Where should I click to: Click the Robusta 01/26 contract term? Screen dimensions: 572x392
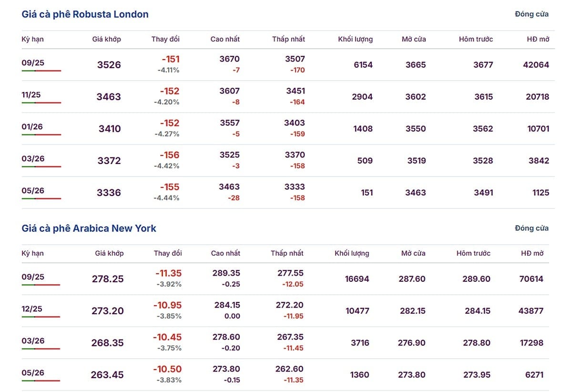click(31, 127)
